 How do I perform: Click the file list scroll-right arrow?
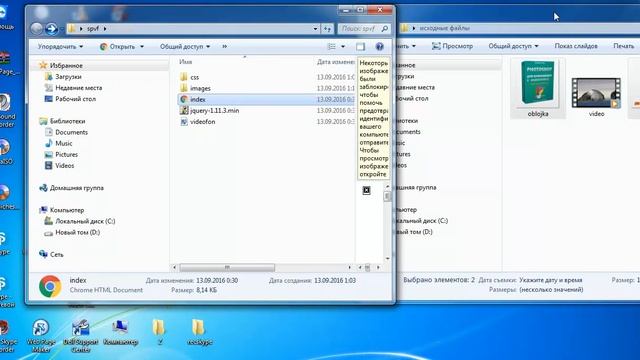click(349, 267)
